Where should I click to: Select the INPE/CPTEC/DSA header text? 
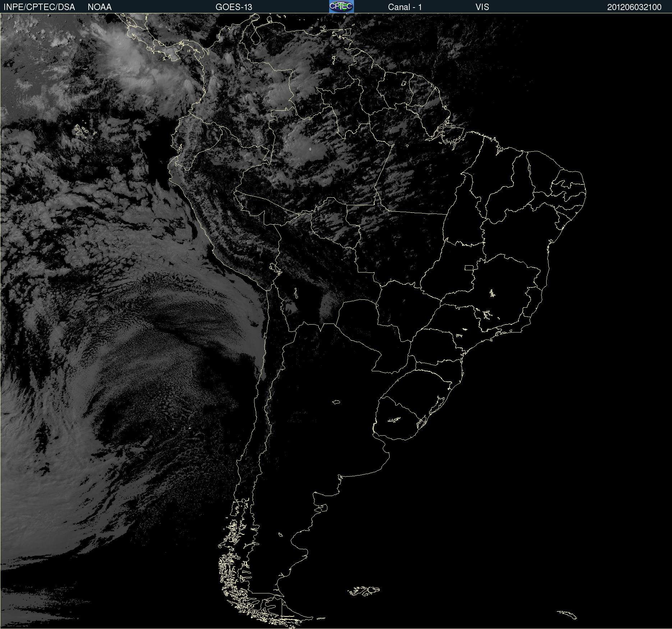[39, 7]
